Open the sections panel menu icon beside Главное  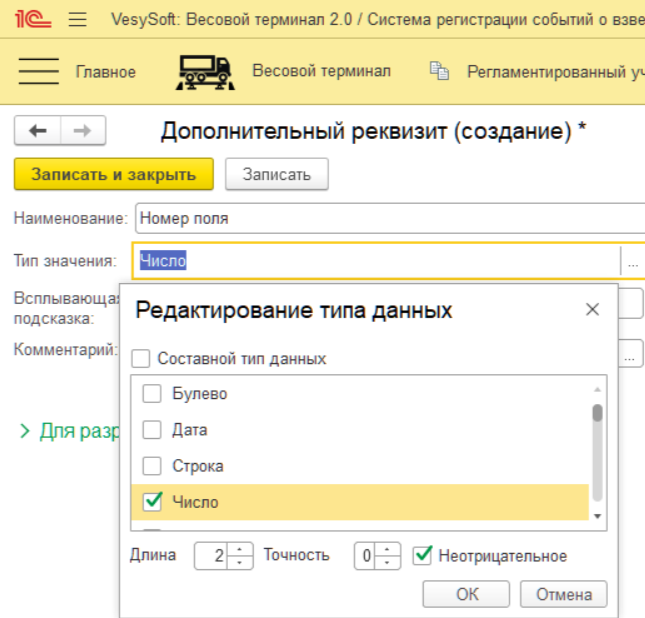[x=38, y=71]
